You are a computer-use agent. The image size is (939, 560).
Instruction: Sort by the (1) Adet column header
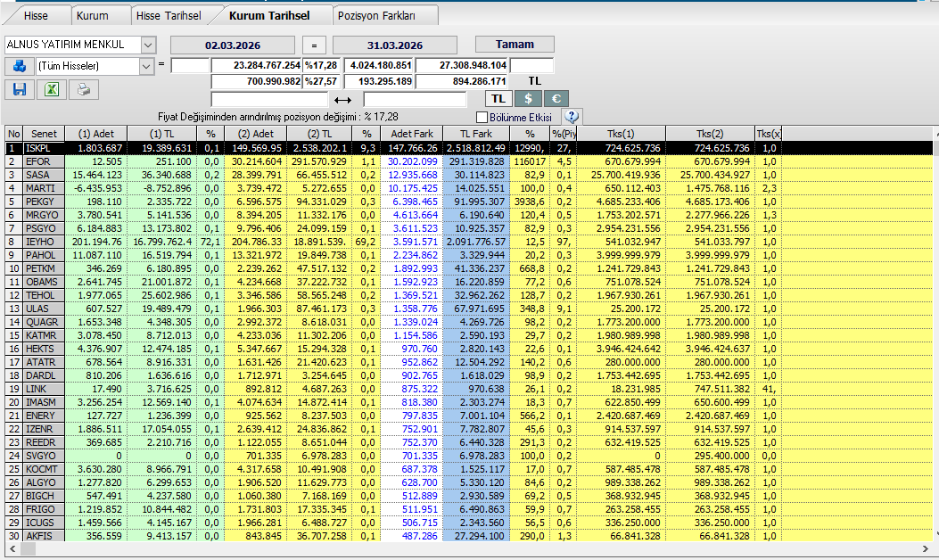coord(95,134)
